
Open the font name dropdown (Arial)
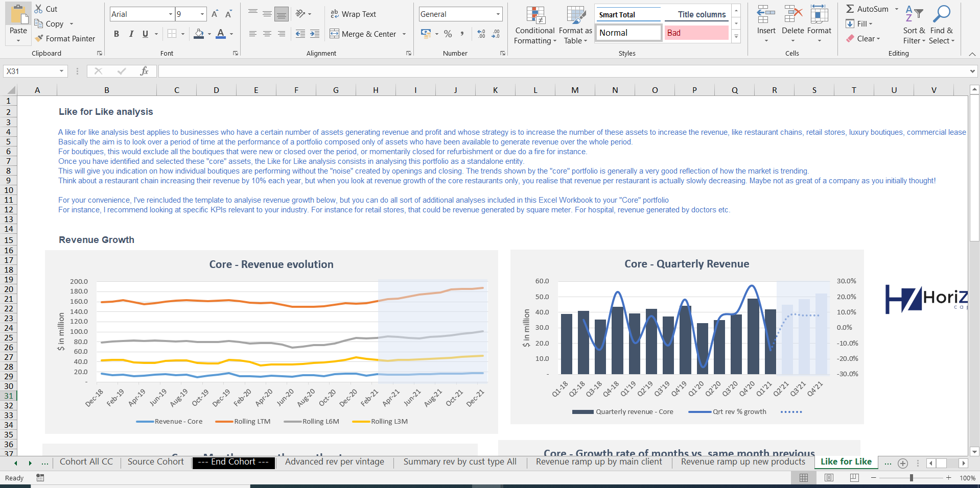click(171, 14)
